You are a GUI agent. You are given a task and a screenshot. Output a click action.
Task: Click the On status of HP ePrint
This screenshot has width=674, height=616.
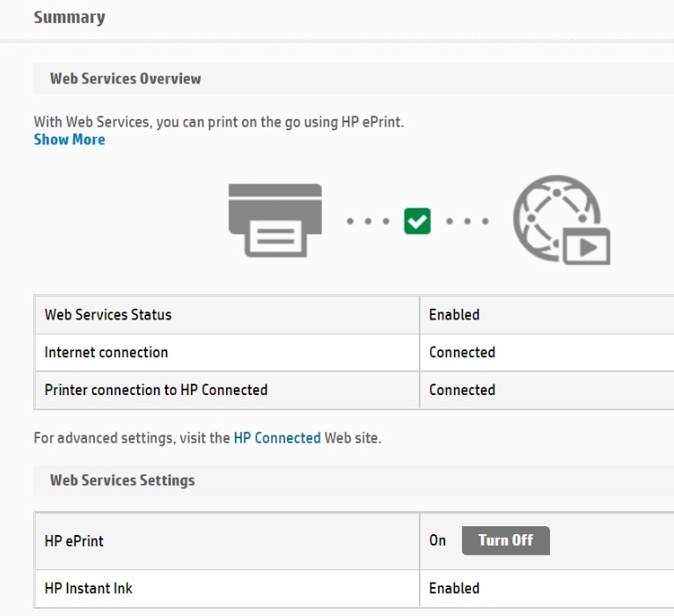click(437, 540)
